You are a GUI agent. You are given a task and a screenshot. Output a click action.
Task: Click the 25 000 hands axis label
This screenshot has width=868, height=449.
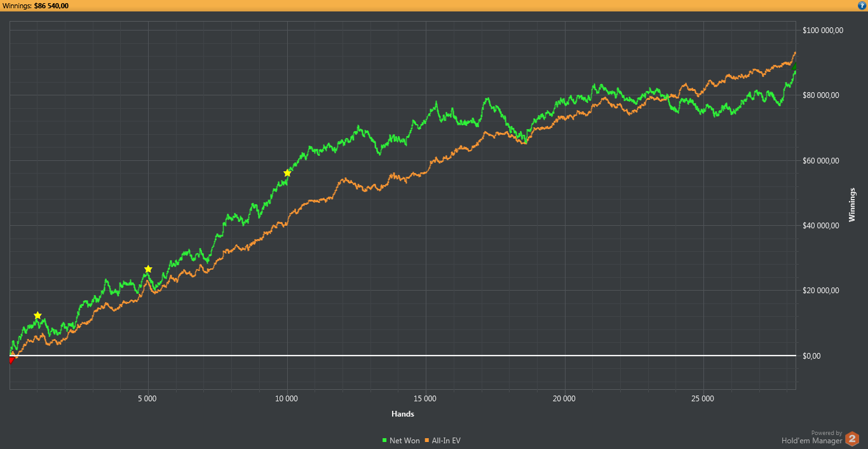coord(703,399)
